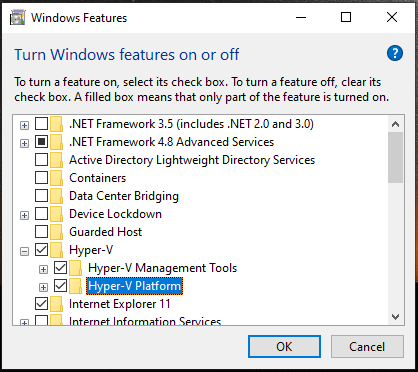Image resolution: width=418 pixels, height=372 pixels.
Task: Click folder icon beside Internet Explorer 11
Action: point(57,304)
